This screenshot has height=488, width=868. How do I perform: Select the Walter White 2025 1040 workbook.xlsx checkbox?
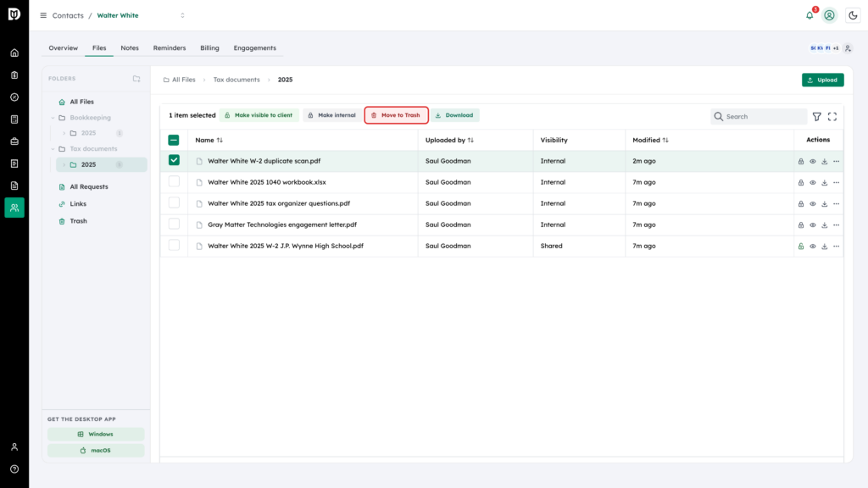click(x=174, y=181)
